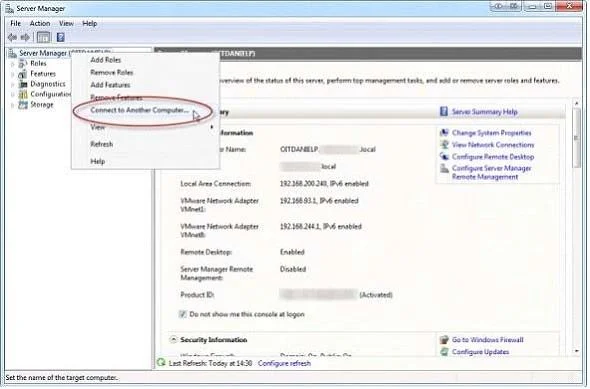The height and width of the screenshot is (389, 590).
Task: Open Configure Remote Desktop link
Action: pos(493,157)
